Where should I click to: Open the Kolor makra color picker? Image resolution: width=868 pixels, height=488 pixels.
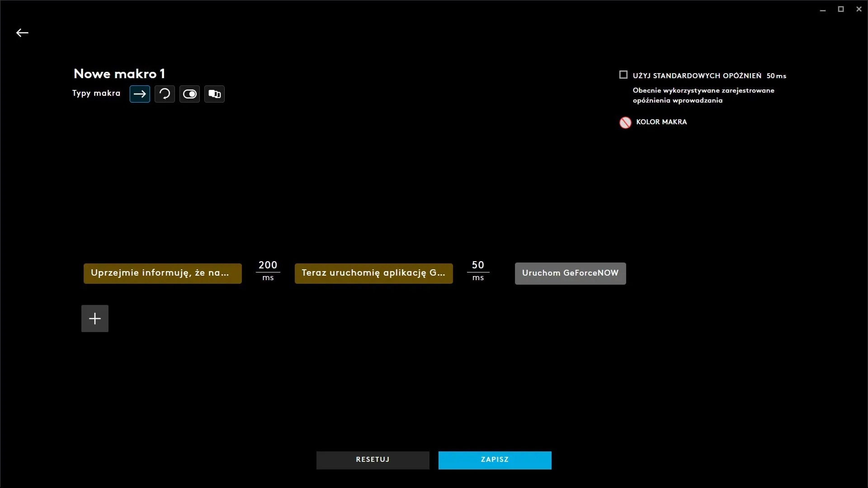(x=625, y=122)
